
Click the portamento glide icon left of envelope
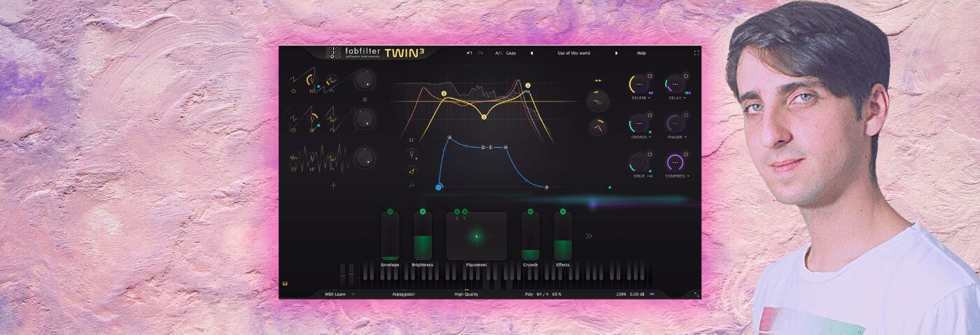(x=412, y=170)
